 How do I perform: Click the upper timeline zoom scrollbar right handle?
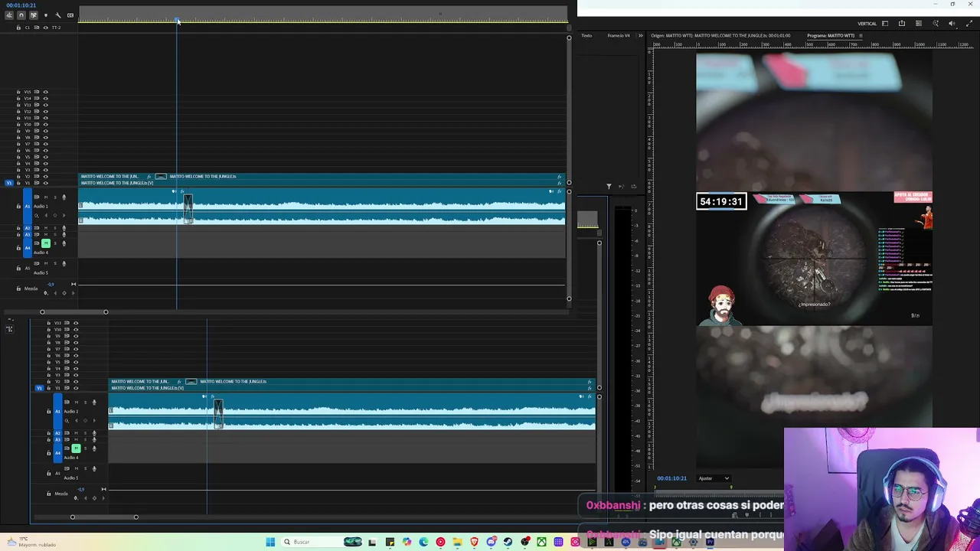[106, 312]
